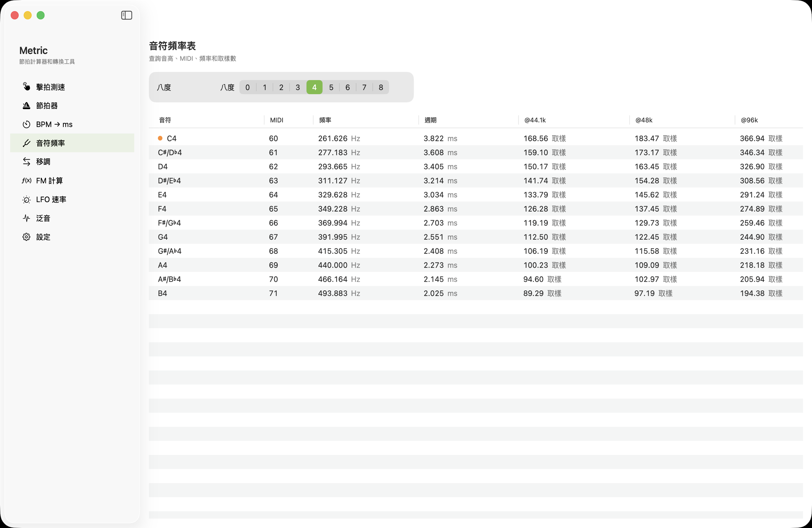The image size is (812, 528).
Task: Click the metronome icon in sidebar
Action: click(27, 105)
